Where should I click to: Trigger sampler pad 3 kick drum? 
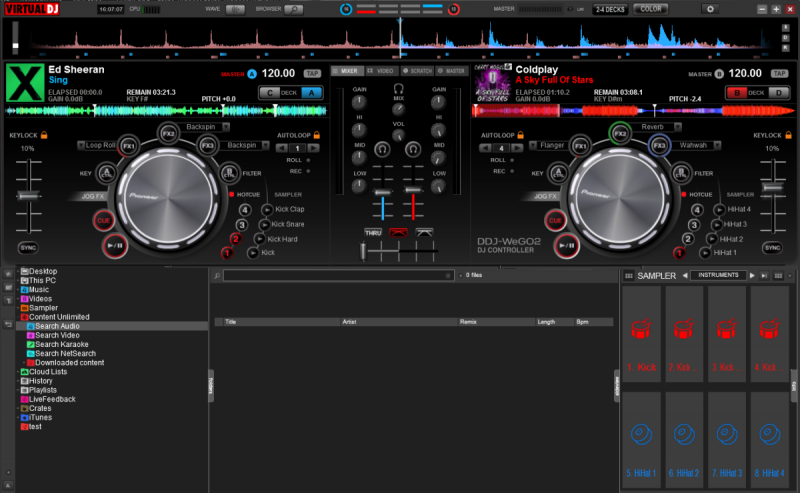click(727, 334)
